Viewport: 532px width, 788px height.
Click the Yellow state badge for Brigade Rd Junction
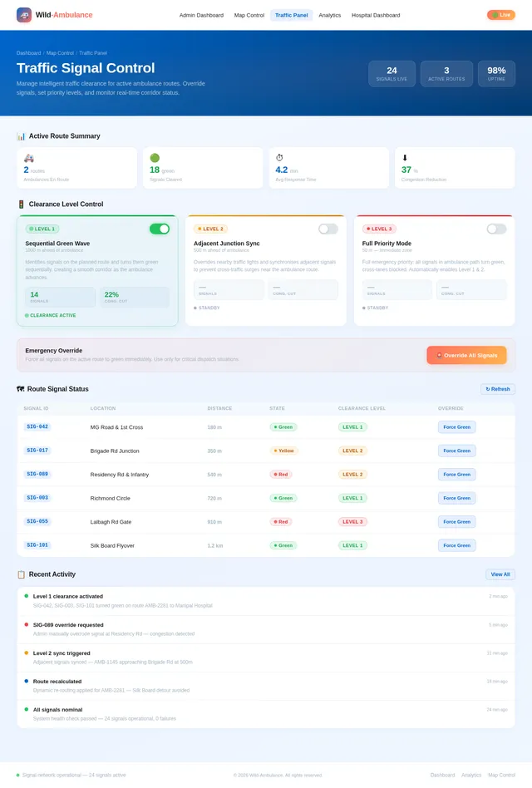[x=283, y=451]
